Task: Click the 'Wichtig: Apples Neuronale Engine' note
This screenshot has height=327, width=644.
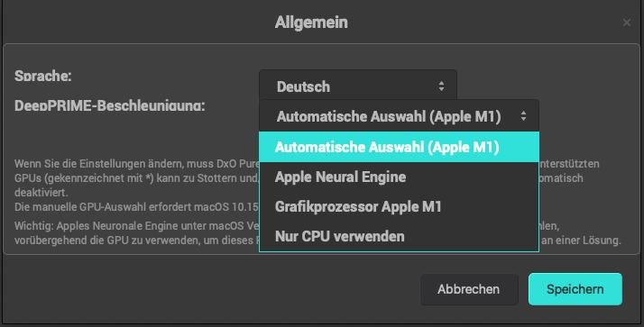Action: point(135,226)
